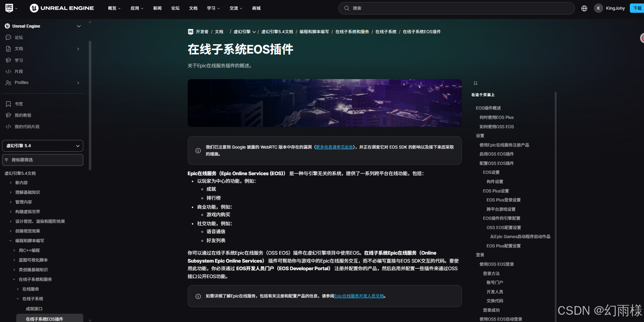Focus the 按标题筛选 filter field

[x=43, y=160]
